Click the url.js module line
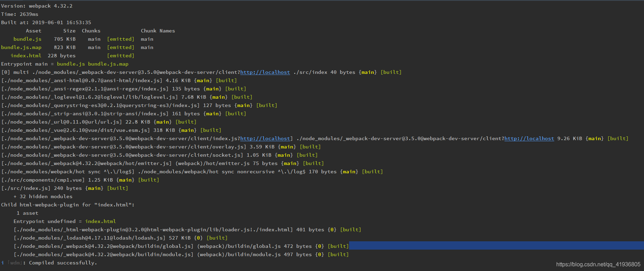The image size is (644, 271). pos(99,122)
